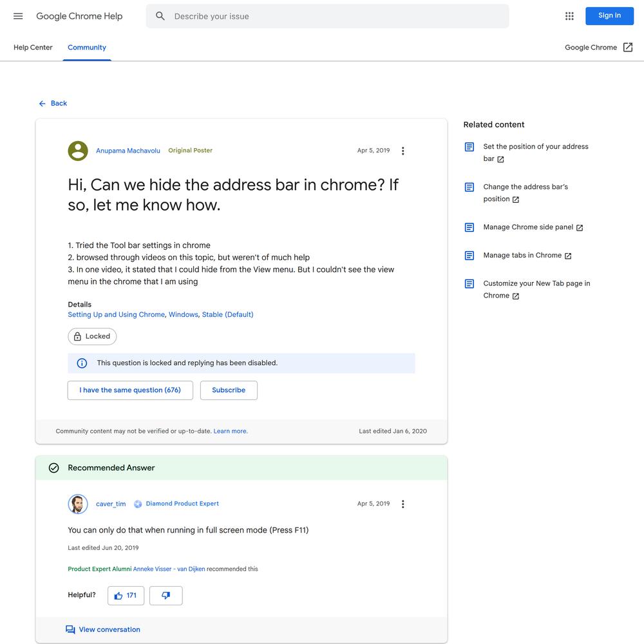Open the Google apps grid

point(569,16)
